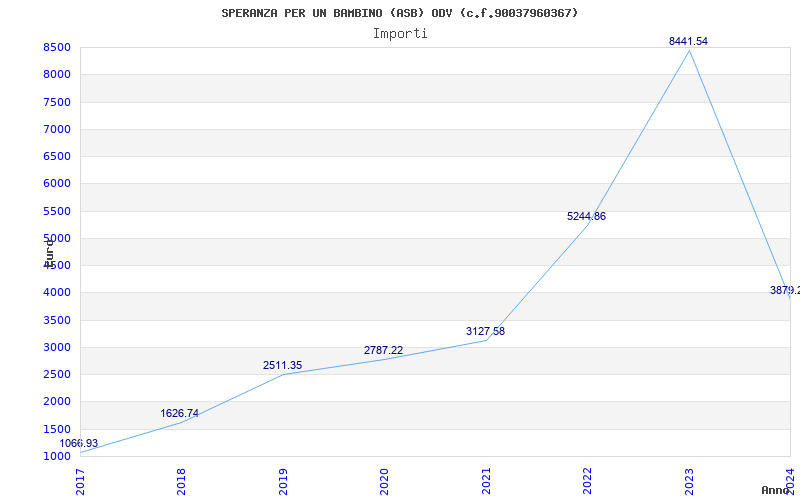Click the y-axis value 7000

coord(57,129)
